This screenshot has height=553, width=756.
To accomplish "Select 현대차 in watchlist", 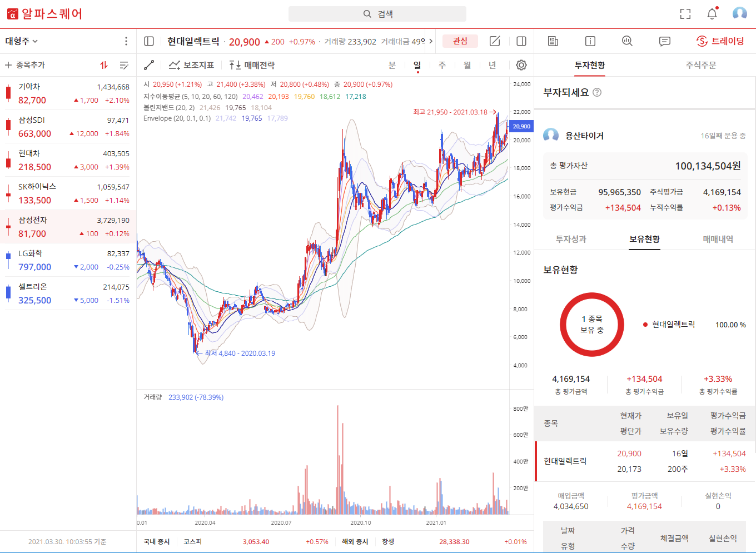I will click(x=68, y=160).
